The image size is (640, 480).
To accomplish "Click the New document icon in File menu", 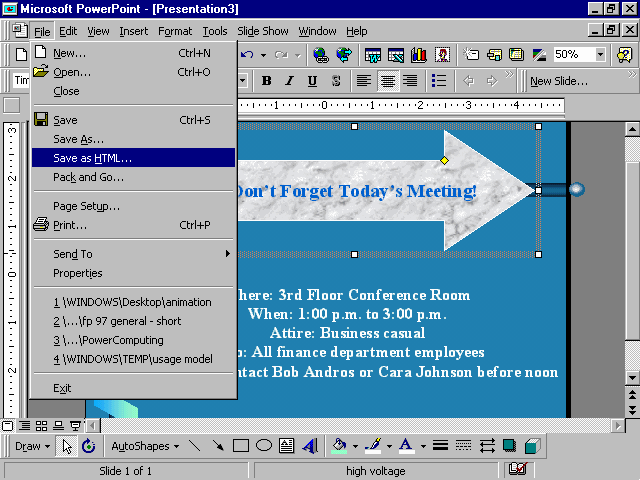I will point(41,52).
